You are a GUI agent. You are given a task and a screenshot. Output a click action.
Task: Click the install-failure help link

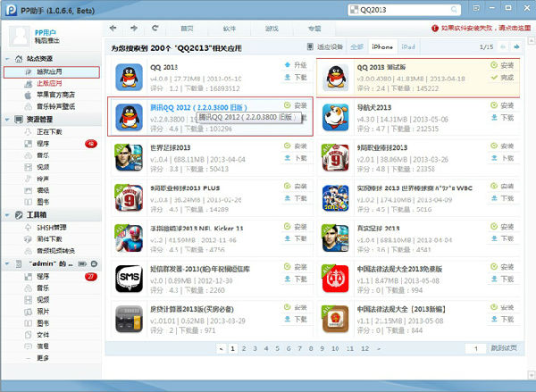(482, 29)
